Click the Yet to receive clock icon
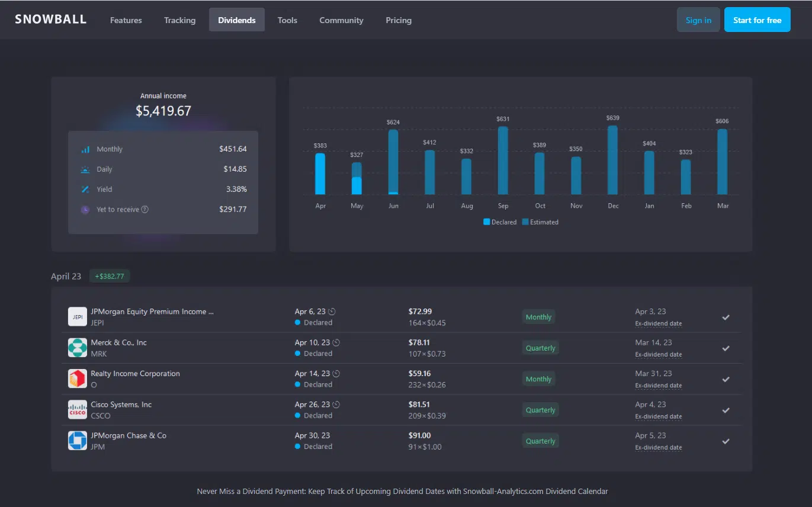 point(85,210)
